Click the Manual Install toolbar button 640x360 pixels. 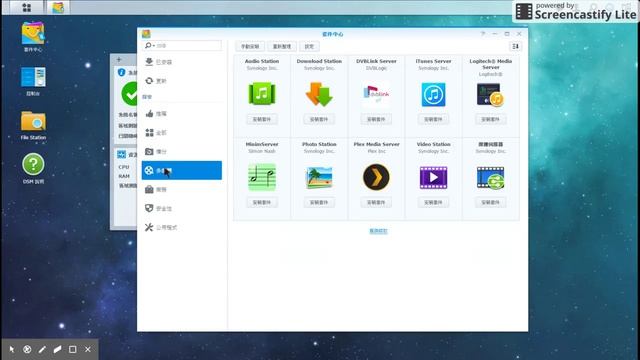tap(250, 46)
